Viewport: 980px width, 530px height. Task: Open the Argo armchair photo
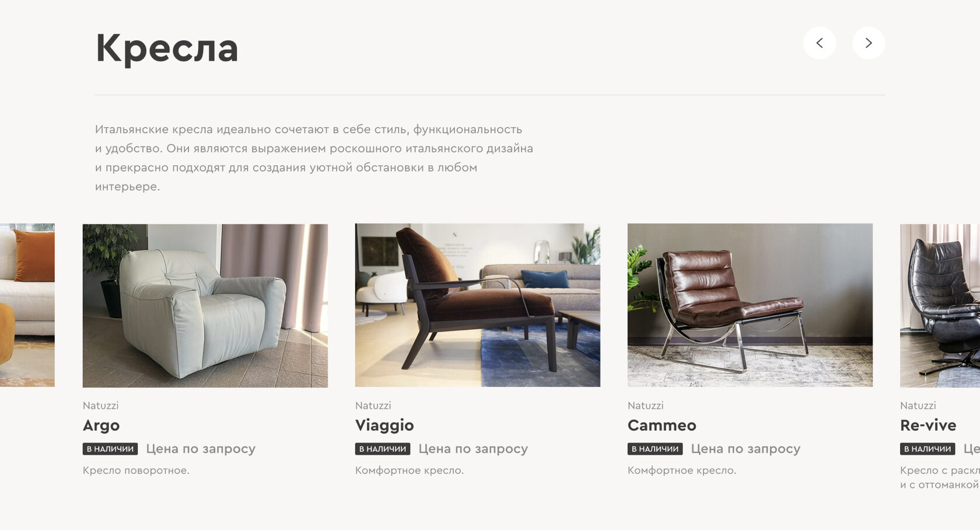coord(205,305)
